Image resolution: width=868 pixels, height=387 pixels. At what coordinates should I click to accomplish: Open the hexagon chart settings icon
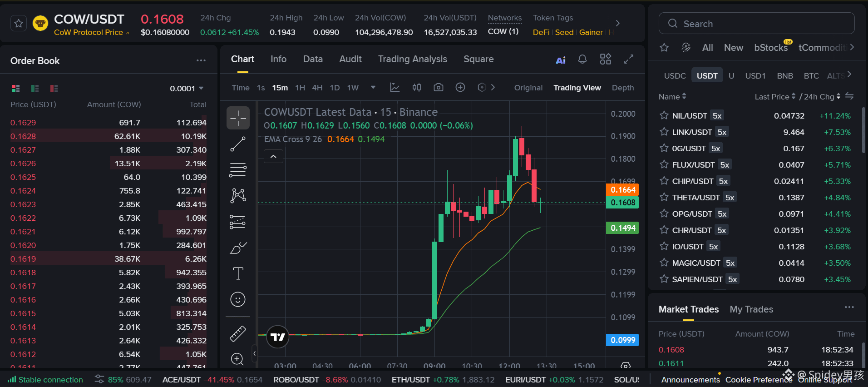tap(482, 87)
